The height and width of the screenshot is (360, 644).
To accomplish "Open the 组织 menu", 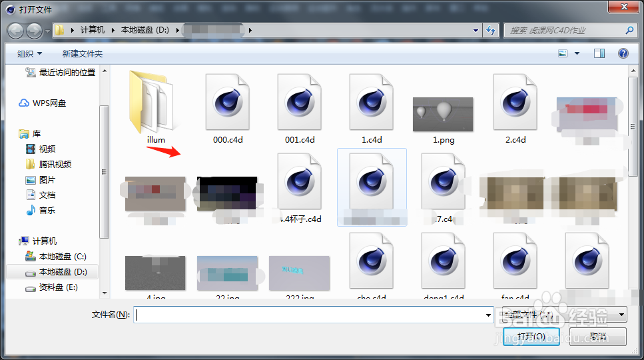I will (x=29, y=54).
